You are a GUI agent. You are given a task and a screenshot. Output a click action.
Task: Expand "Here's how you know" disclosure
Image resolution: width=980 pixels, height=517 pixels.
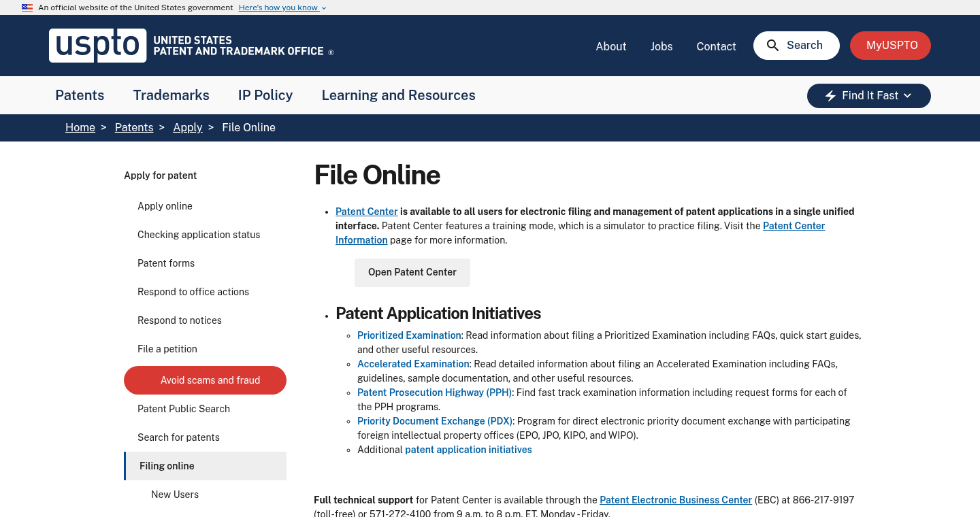(x=282, y=7)
